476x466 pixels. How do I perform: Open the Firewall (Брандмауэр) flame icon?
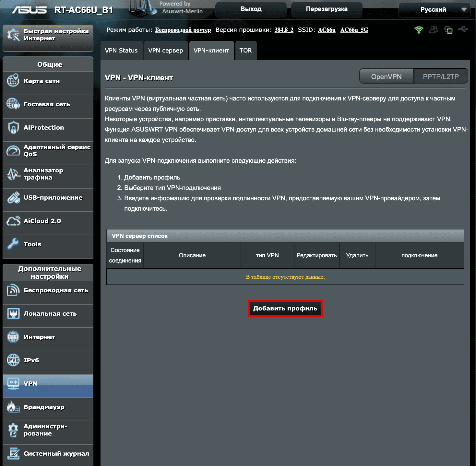tap(13, 407)
